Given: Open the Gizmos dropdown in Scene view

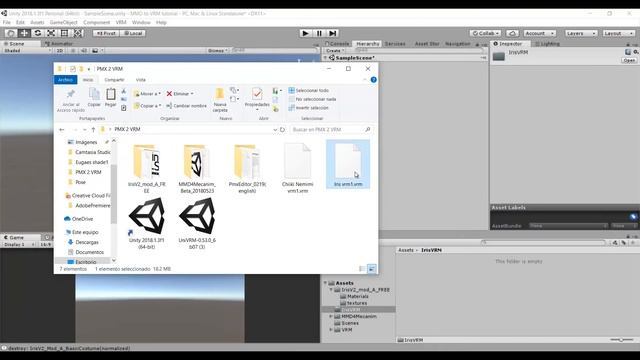Looking at the screenshot, I should click(x=218, y=50).
